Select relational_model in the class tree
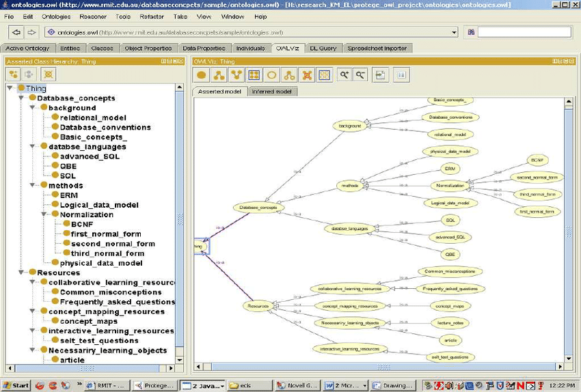This screenshot has width=581, height=392. pyautogui.click(x=93, y=117)
